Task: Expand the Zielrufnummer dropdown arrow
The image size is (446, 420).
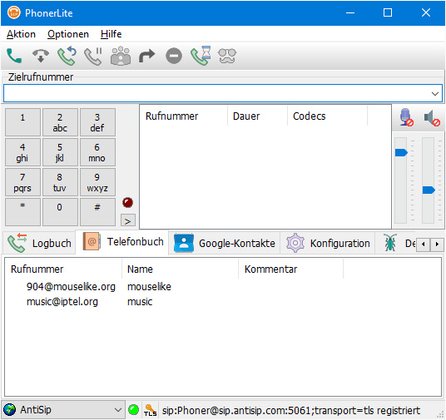Action: click(435, 94)
